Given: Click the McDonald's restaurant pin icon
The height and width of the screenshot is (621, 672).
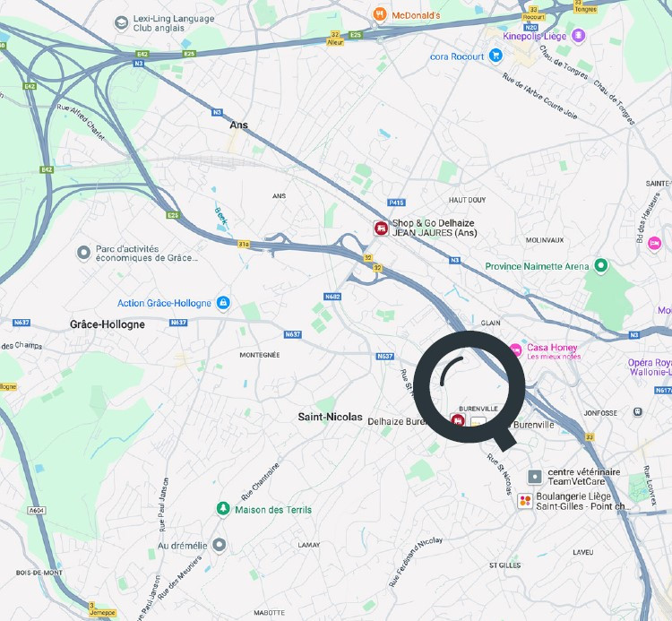Looking at the screenshot, I should [x=379, y=14].
